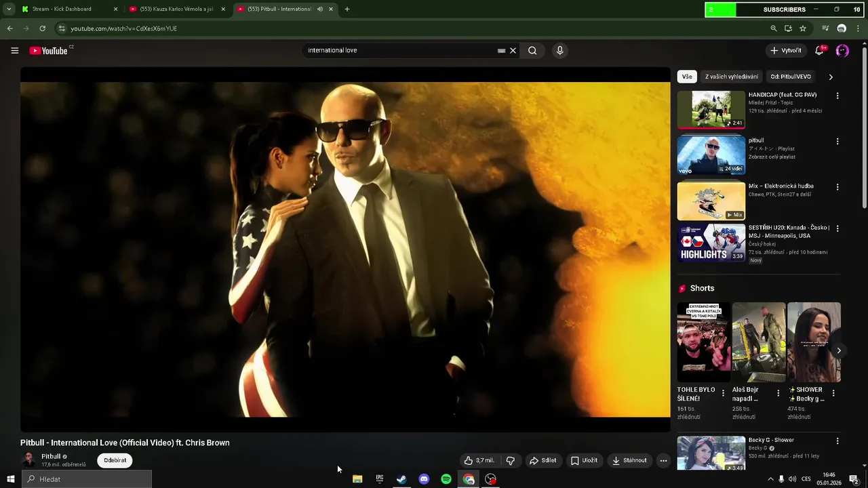Open the Mix – Elektronická hudba thumbnail
Image resolution: width=868 pixels, height=488 pixels.
point(711,200)
